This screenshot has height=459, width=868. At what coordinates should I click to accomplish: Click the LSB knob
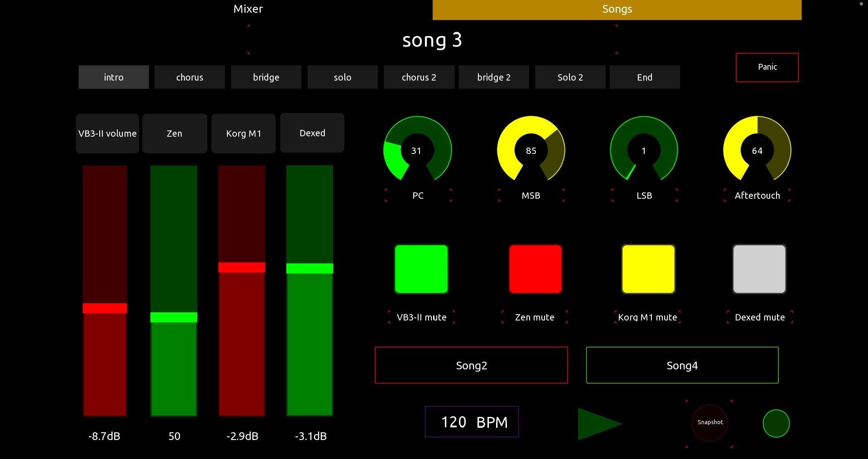tap(644, 151)
